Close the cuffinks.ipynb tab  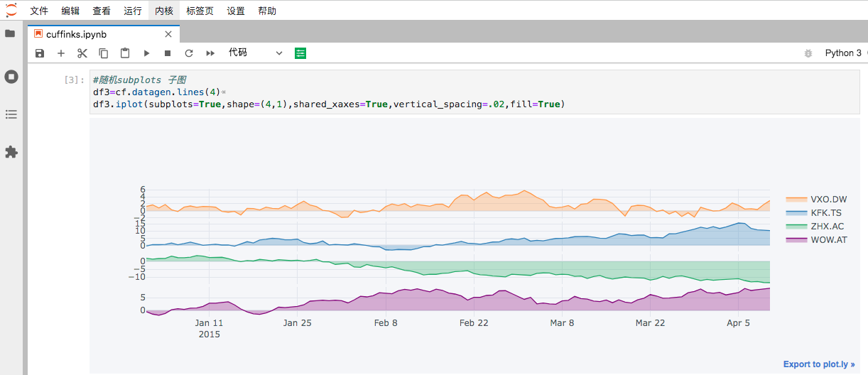point(168,34)
